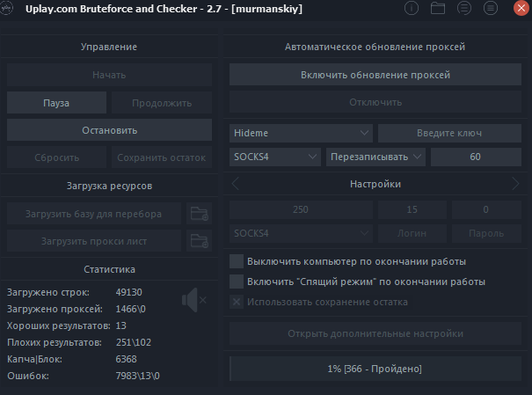Viewport: 532px width, 395px height.
Task: Stop with the Остановить button
Action: (x=109, y=130)
